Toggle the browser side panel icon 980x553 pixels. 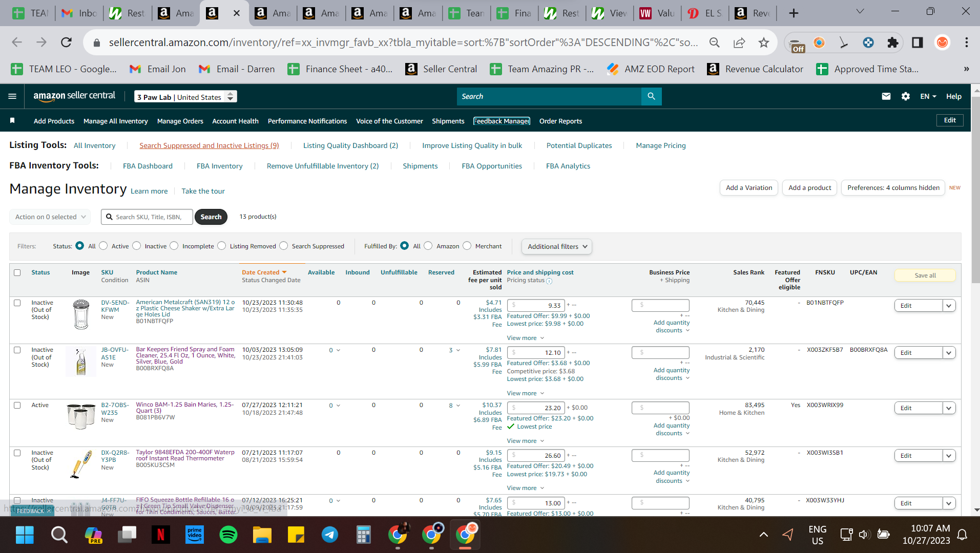pyautogui.click(x=918, y=42)
